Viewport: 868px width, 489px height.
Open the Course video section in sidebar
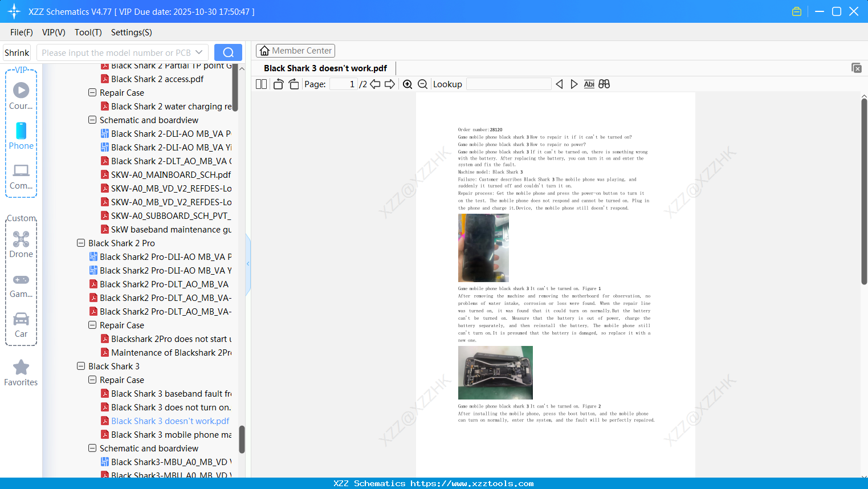21,96
